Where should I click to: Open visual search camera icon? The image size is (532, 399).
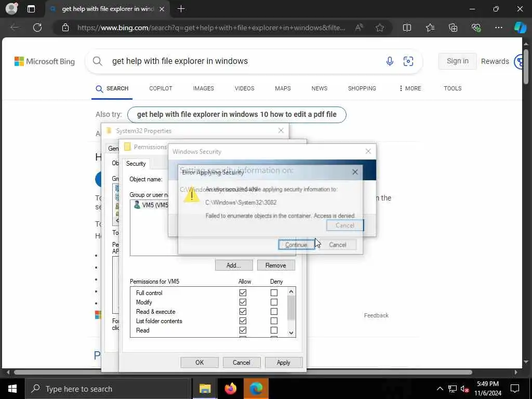pyautogui.click(x=408, y=61)
